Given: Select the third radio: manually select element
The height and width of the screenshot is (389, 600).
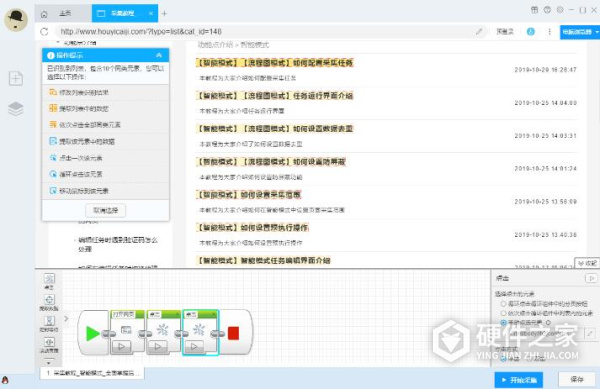Looking at the screenshot, I should coord(504,323).
